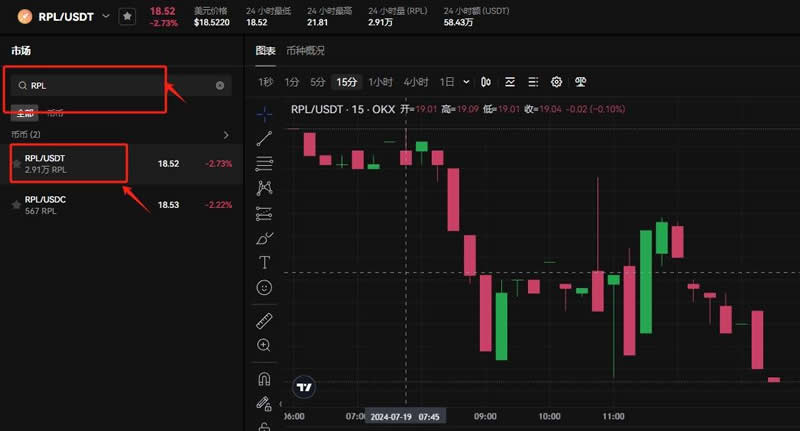Click the 24h high value 21.81
The height and width of the screenshot is (431, 800).
click(317, 22)
